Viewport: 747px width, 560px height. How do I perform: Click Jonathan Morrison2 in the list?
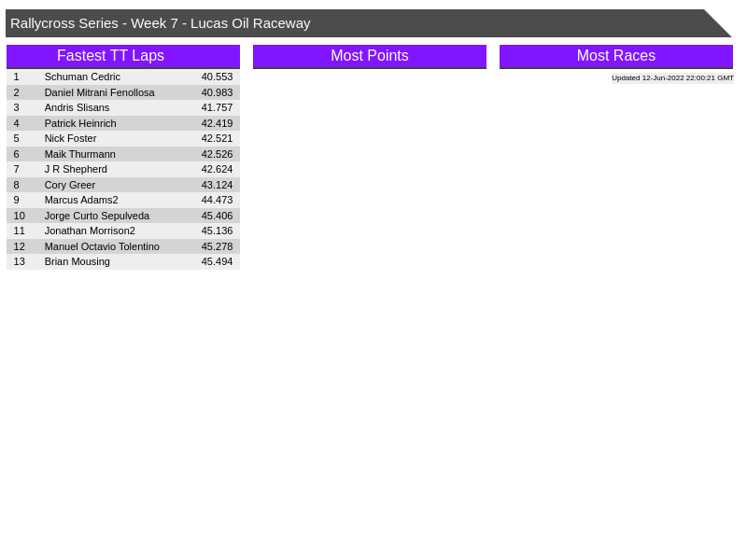pyautogui.click(x=90, y=231)
